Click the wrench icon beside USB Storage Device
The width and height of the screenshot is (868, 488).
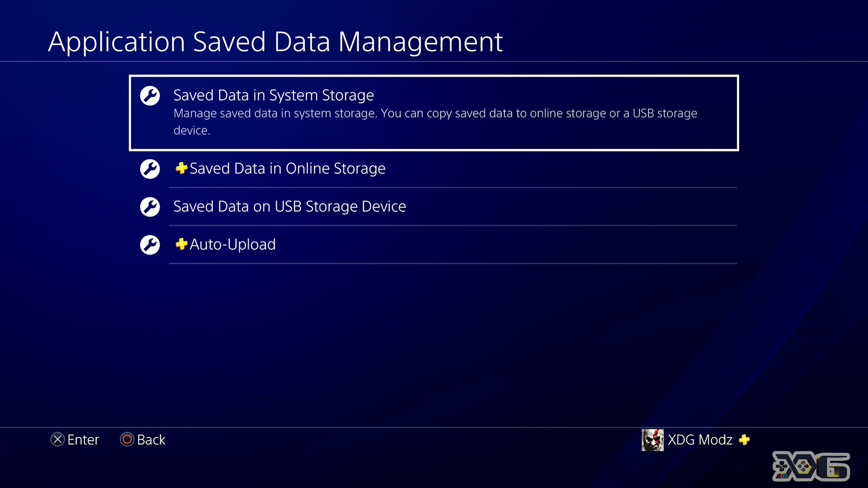pos(150,207)
